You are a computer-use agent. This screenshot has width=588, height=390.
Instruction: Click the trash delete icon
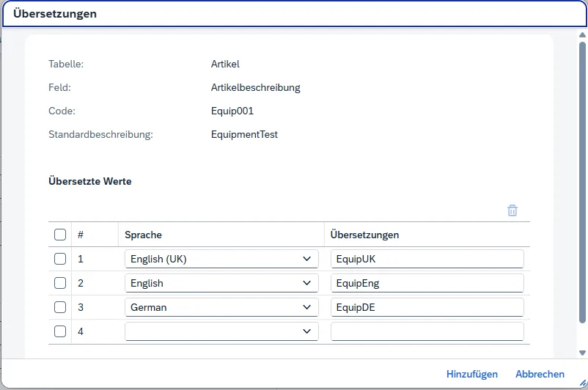pos(512,210)
